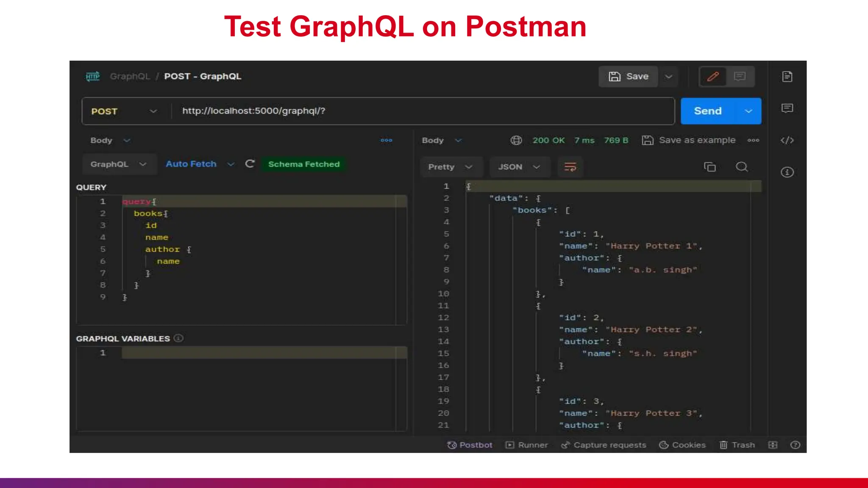Click the HTTP request type icon
The height and width of the screenshot is (488, 868).
(x=93, y=76)
